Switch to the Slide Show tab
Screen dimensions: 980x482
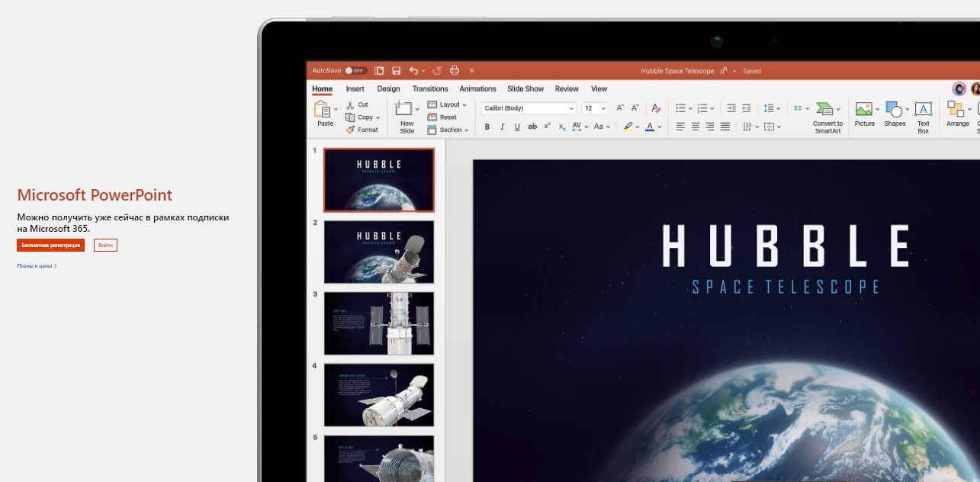point(525,88)
